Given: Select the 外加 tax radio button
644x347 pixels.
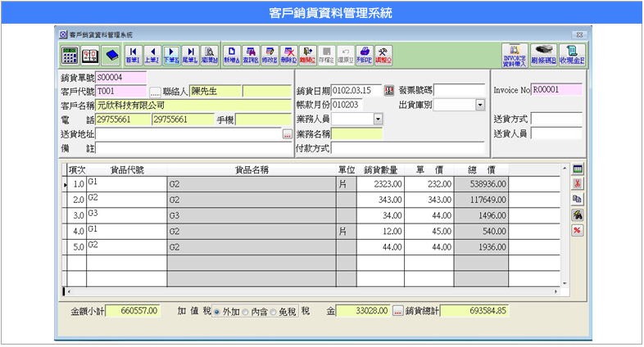Looking at the screenshot, I should [216, 312].
